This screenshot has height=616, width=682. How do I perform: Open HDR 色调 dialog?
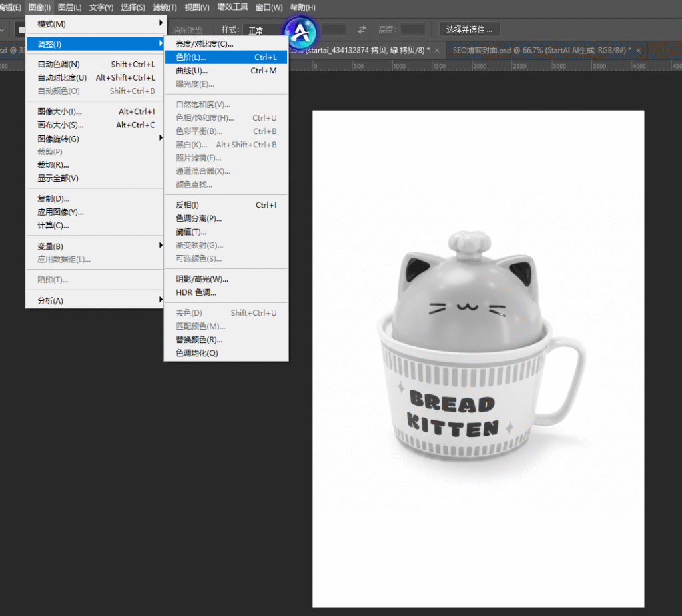(226, 292)
